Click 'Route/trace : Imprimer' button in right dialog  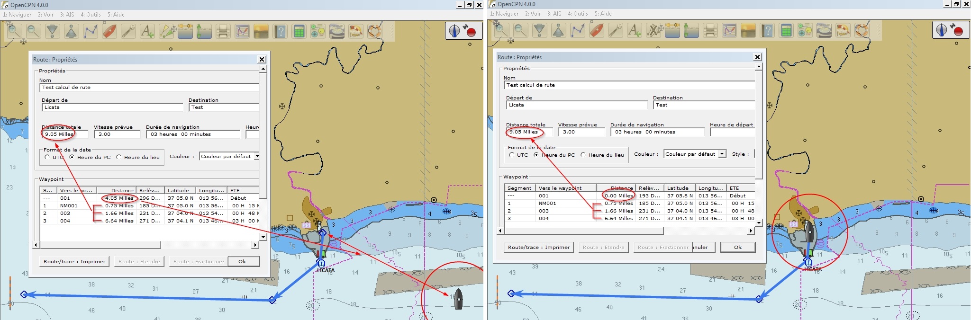[539, 247]
